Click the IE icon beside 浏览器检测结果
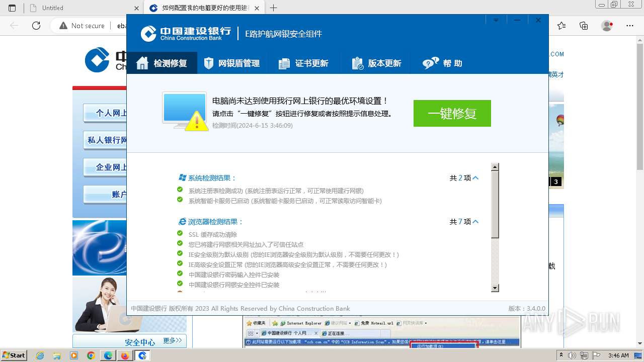Viewport: 644px width, 362px height. pos(182,222)
